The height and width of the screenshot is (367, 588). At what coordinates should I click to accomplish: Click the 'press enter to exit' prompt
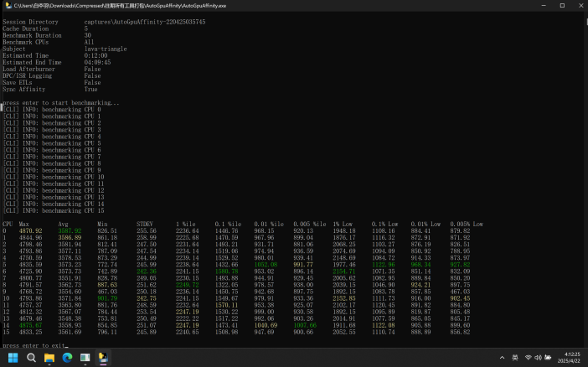[34, 345]
